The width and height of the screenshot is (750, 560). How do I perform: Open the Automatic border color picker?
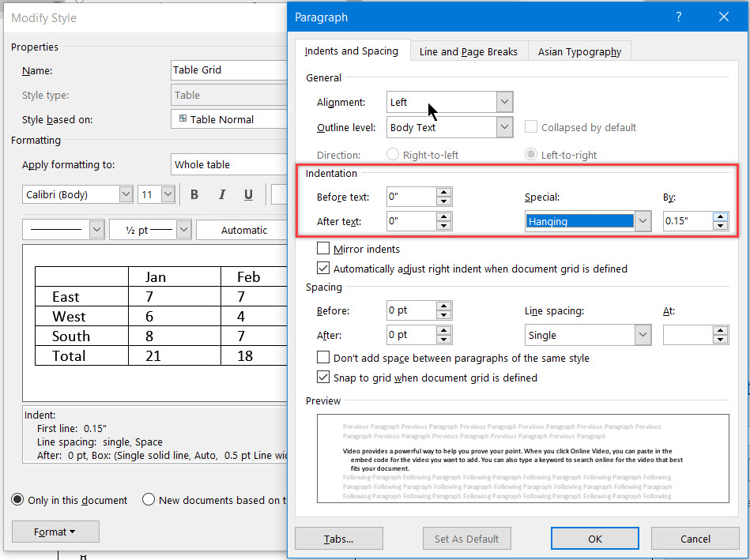coord(242,230)
